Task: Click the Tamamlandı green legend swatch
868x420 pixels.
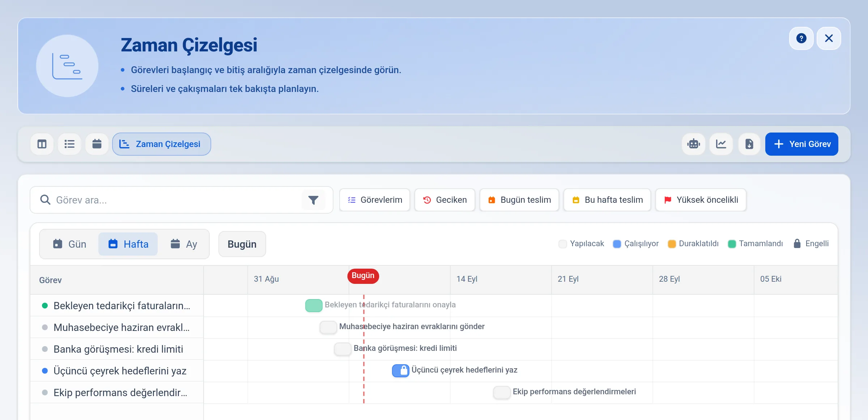Action: [x=732, y=244]
